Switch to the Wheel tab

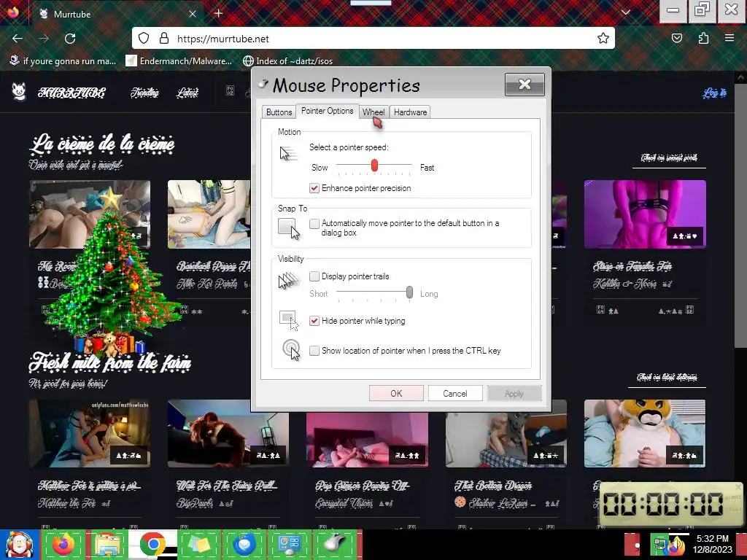point(373,112)
